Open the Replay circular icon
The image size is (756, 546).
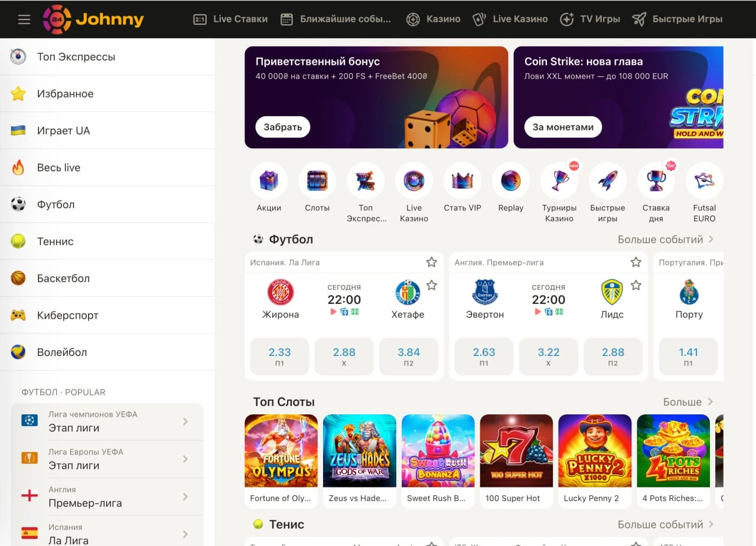(511, 181)
